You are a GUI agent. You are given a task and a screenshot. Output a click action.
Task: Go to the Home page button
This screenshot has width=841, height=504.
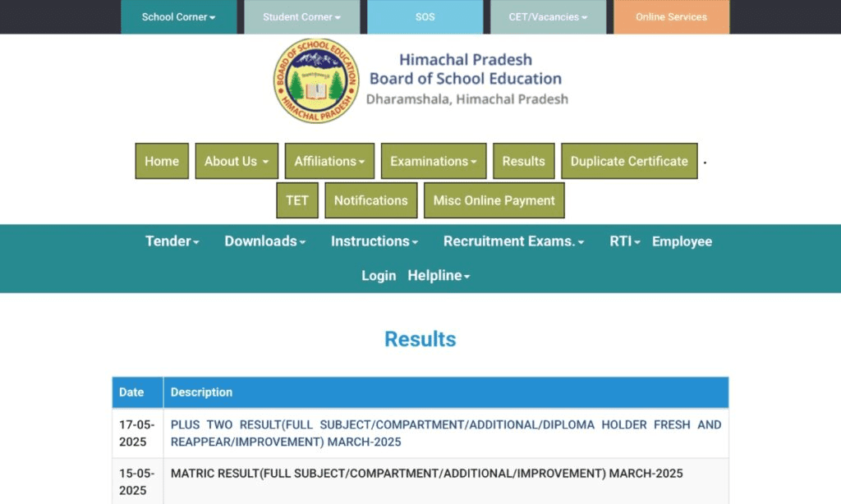[x=162, y=161]
